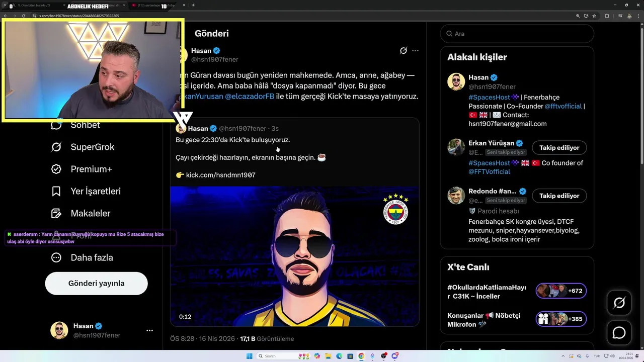
Task: Click the floating Grok button
Action: [x=619, y=303]
